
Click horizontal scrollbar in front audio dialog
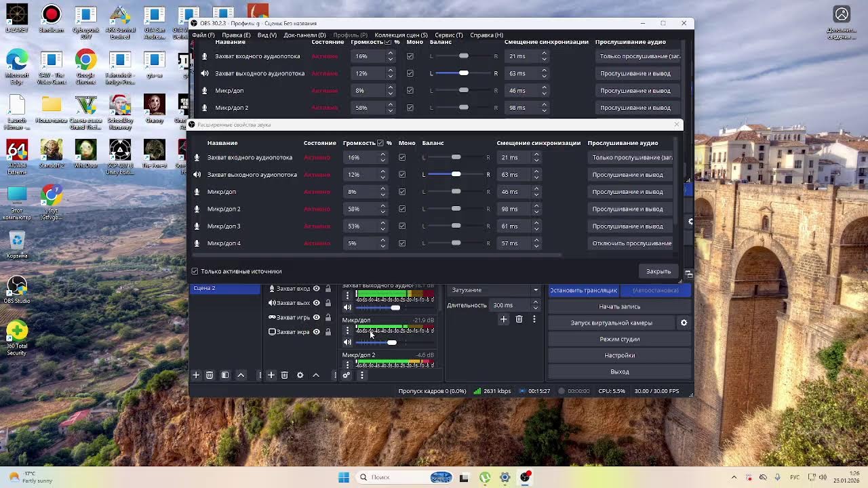(376, 256)
